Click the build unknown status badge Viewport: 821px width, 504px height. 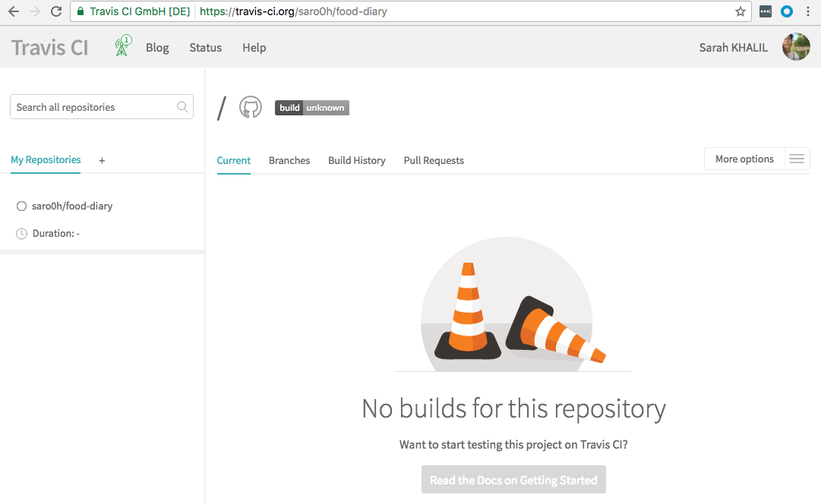(x=312, y=108)
